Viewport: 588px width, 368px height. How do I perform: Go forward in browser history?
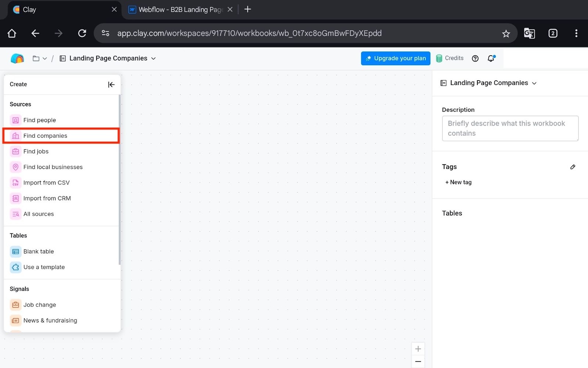(58, 33)
